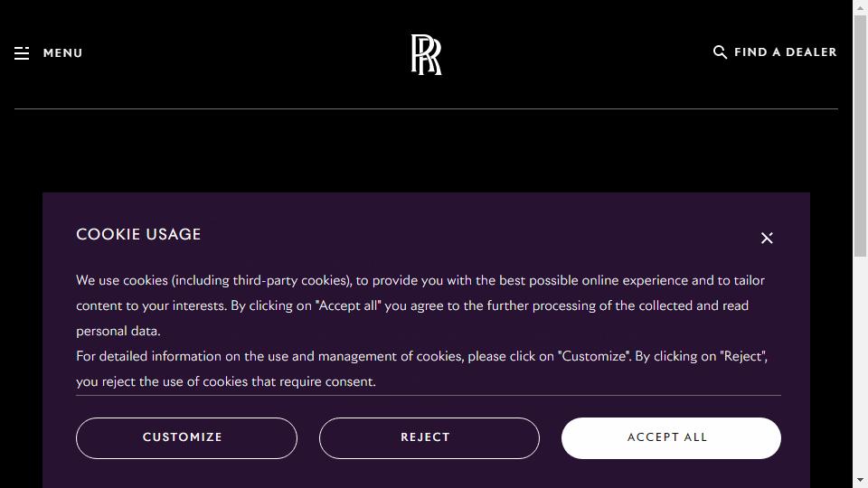This screenshot has height=488, width=868.
Task: Click the magnifying glass search icon
Action: tap(720, 52)
